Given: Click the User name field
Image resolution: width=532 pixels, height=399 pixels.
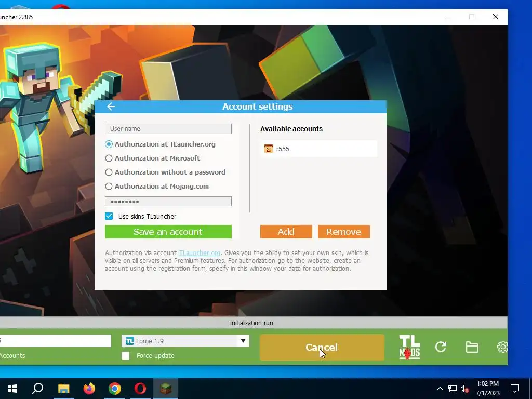Looking at the screenshot, I should (x=168, y=129).
